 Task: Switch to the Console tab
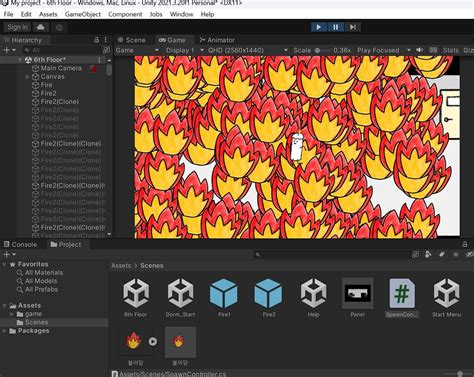point(20,244)
